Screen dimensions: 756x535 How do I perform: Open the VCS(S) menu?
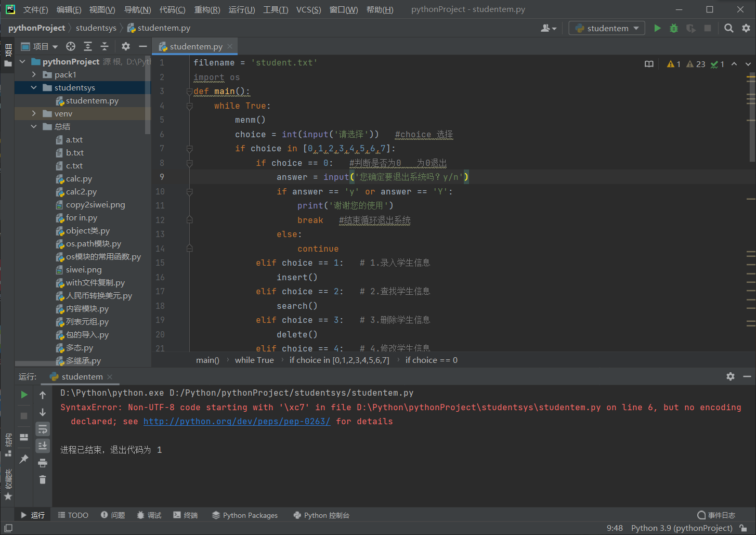[308, 9]
